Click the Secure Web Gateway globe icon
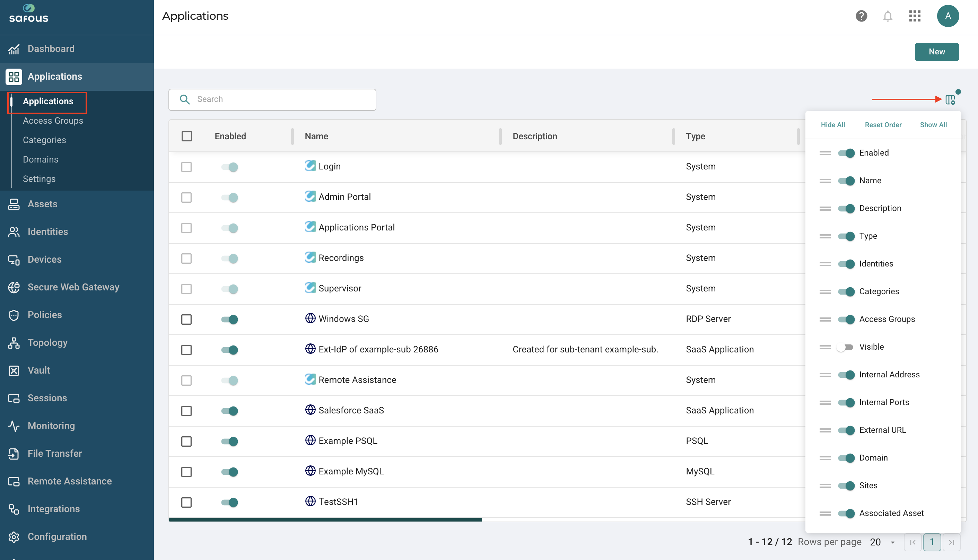 [14, 287]
